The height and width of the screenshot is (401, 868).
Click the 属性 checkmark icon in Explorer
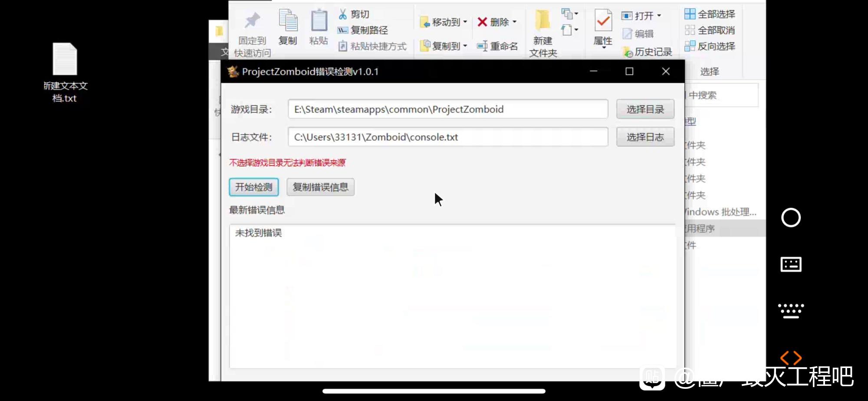pos(603,20)
